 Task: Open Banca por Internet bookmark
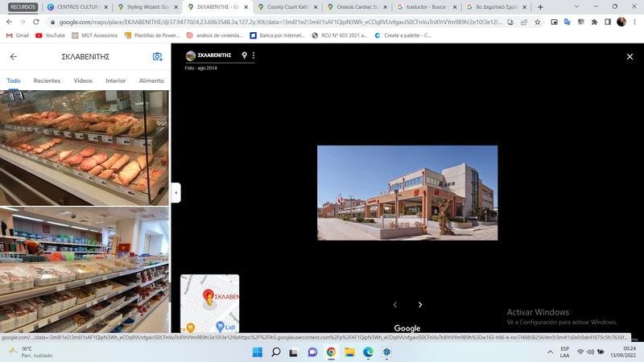tap(277, 35)
